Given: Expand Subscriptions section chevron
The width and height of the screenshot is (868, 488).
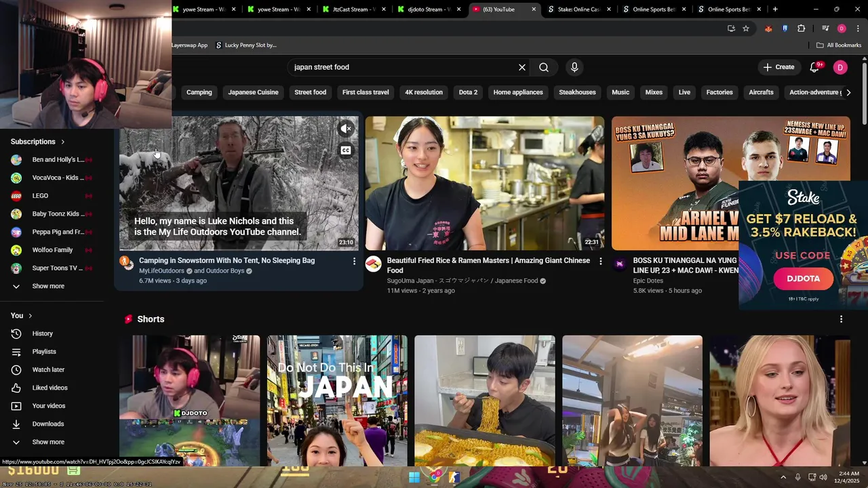Looking at the screenshot, I should tap(63, 142).
